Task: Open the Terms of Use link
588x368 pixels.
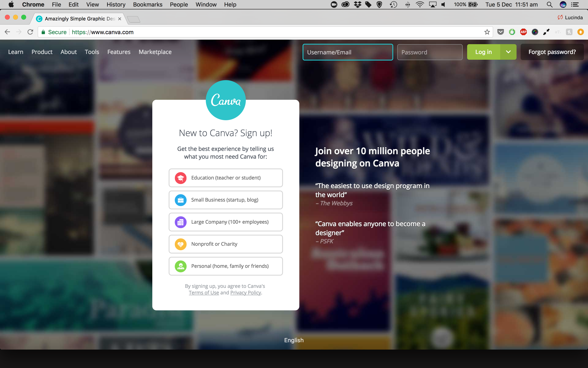Action: tap(204, 293)
